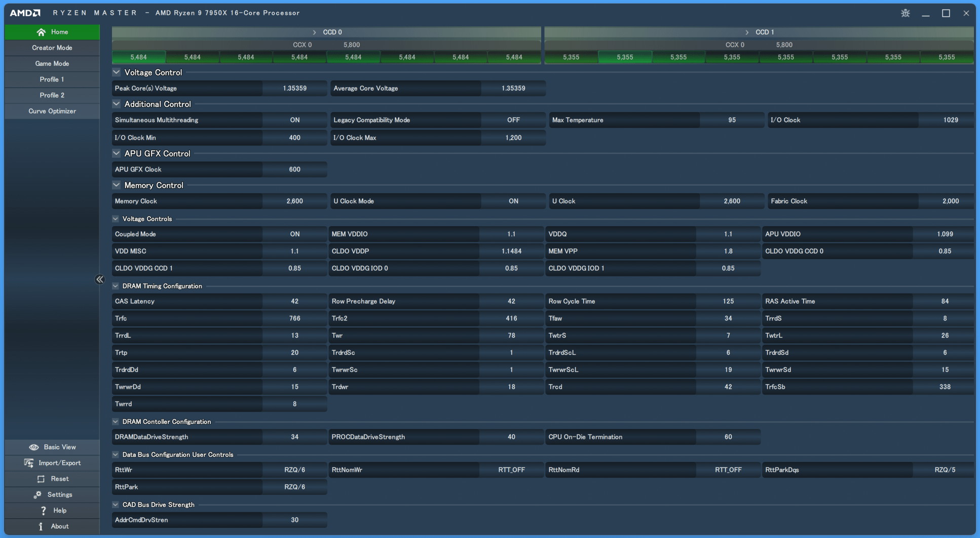Click the Import/Export icon
980x538 pixels.
click(x=29, y=463)
